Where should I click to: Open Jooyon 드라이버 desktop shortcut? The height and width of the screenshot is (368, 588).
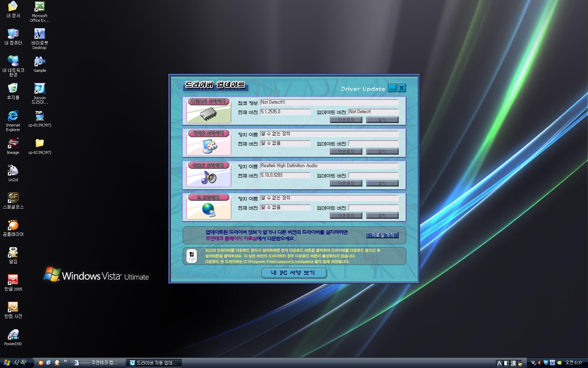click(x=40, y=94)
